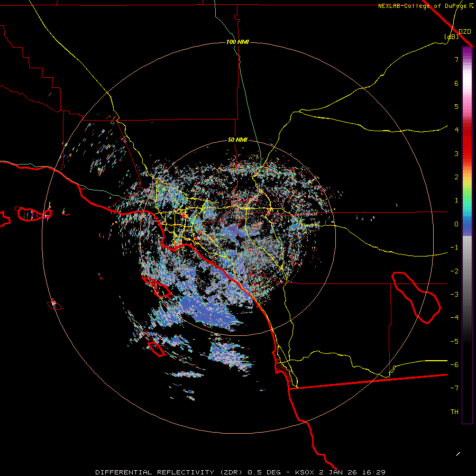The height and width of the screenshot is (476, 476).
Task: Click the 7 value on the dB scale
Action: (456, 59)
